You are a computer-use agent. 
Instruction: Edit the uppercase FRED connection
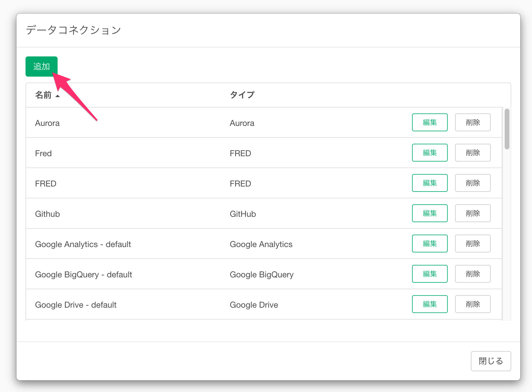430,183
